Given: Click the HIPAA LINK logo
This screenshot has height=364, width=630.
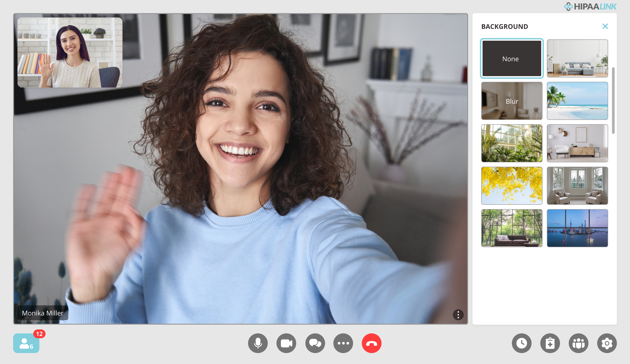Looking at the screenshot, I should pyautogui.click(x=590, y=7).
